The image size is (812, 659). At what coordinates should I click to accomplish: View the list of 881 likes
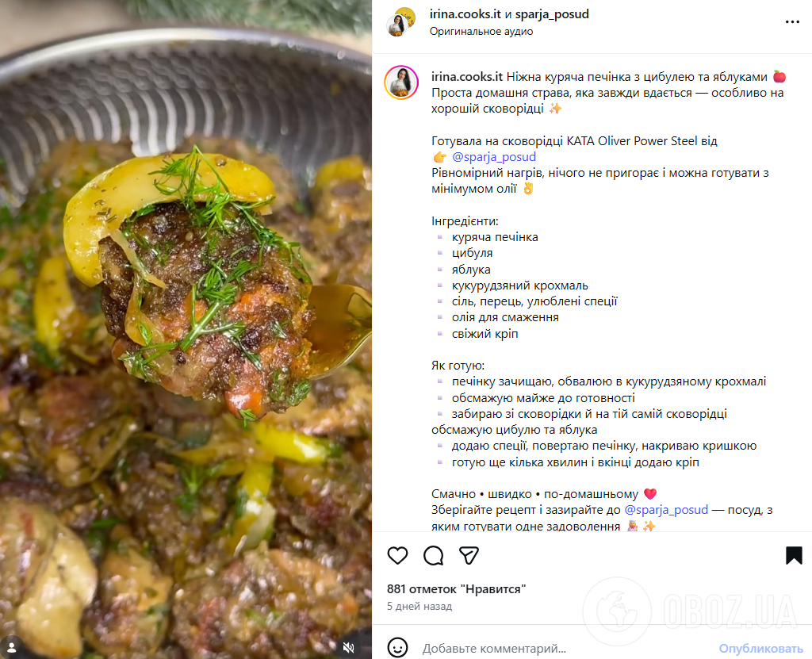pos(456,588)
